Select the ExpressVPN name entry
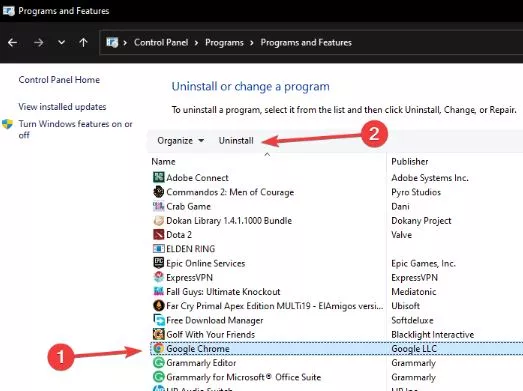Viewport: 523px width, 391px height. coord(189,277)
